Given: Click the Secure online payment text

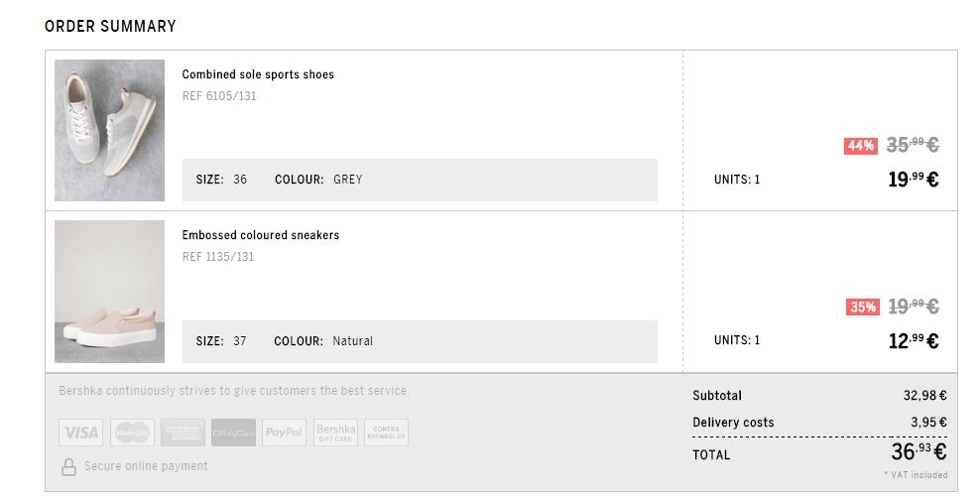Looking at the screenshot, I should [x=146, y=466].
